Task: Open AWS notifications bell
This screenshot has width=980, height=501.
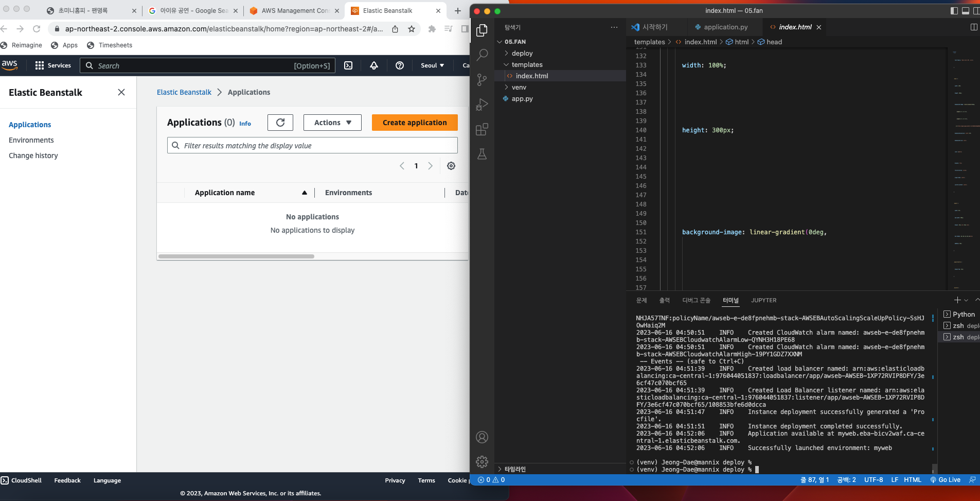Action: tap(374, 65)
